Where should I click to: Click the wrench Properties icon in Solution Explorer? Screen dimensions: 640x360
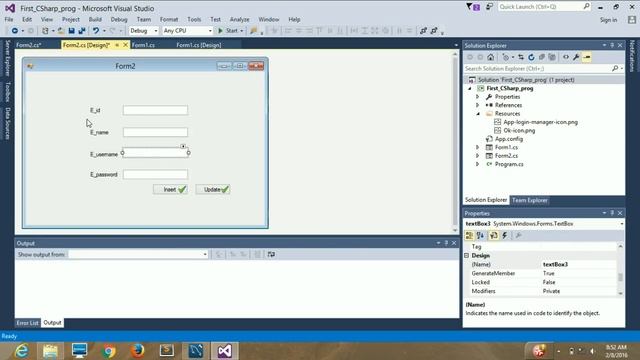tap(576, 57)
